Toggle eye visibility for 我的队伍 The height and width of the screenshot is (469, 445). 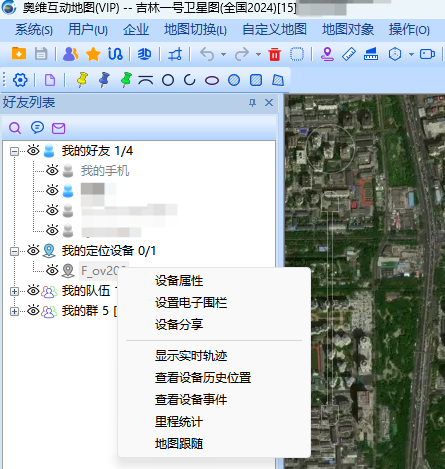33,290
